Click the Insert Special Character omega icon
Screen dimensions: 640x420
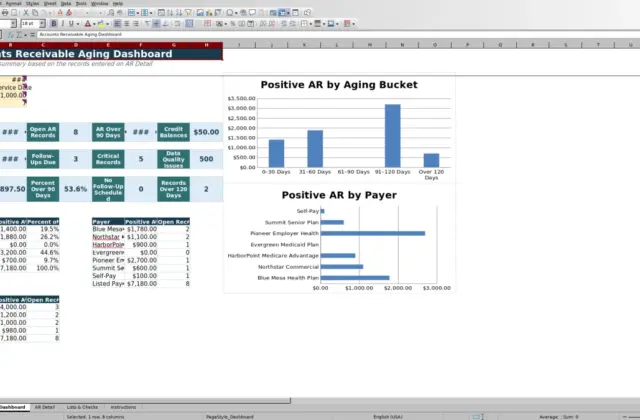[x=230, y=13]
